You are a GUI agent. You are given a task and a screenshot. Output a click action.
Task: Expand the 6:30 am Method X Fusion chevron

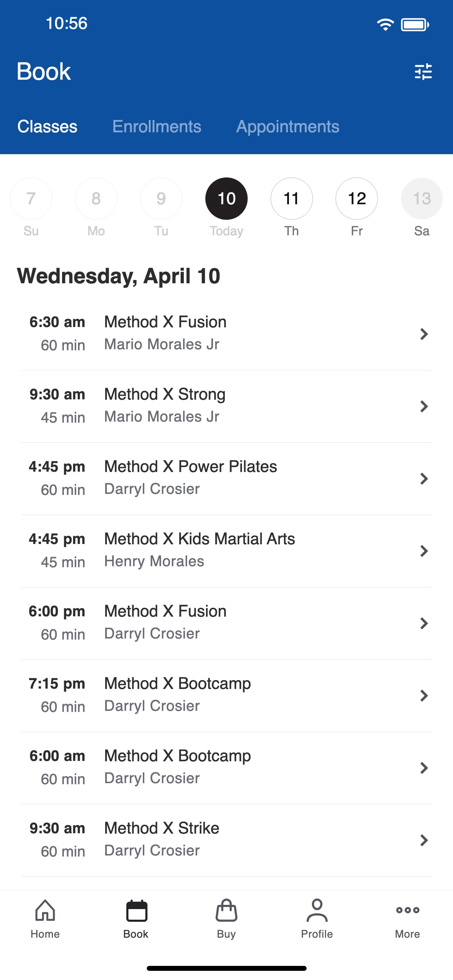click(x=424, y=334)
